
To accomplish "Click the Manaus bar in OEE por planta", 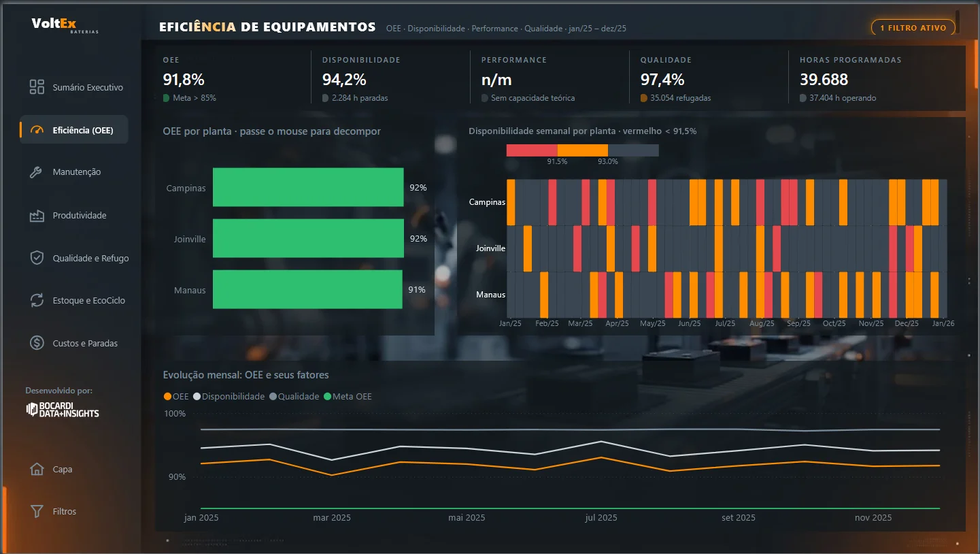I will point(307,289).
